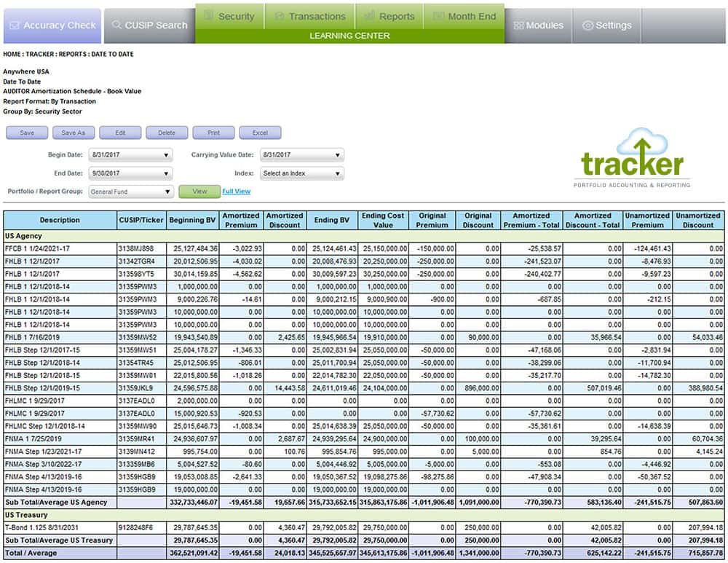This screenshot has height=563, width=728.
Task: Expand the Portfolio / Report Group dropdown
Action: click(x=130, y=192)
